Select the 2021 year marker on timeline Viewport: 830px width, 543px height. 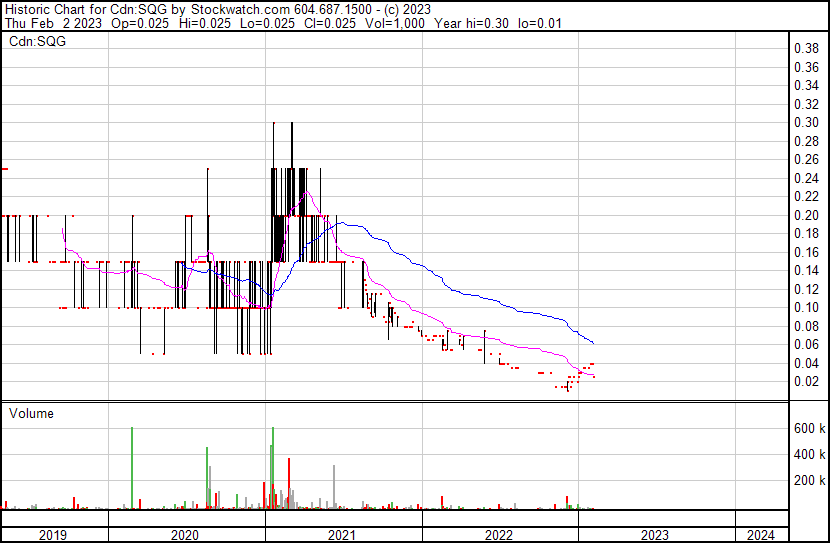pyautogui.click(x=342, y=535)
